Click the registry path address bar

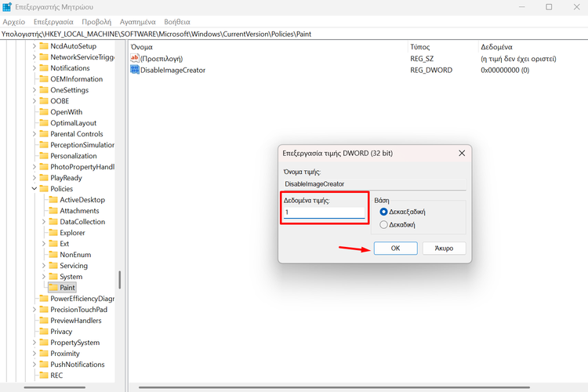[294, 34]
